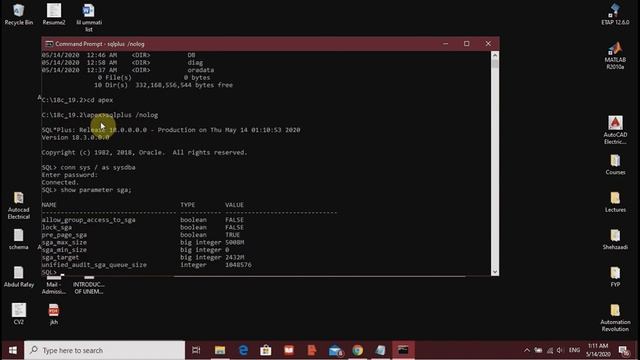Image resolution: width=640 pixels, height=360 pixels.
Task: Open the Autocad Electrical file on left
Action: [x=18, y=205]
